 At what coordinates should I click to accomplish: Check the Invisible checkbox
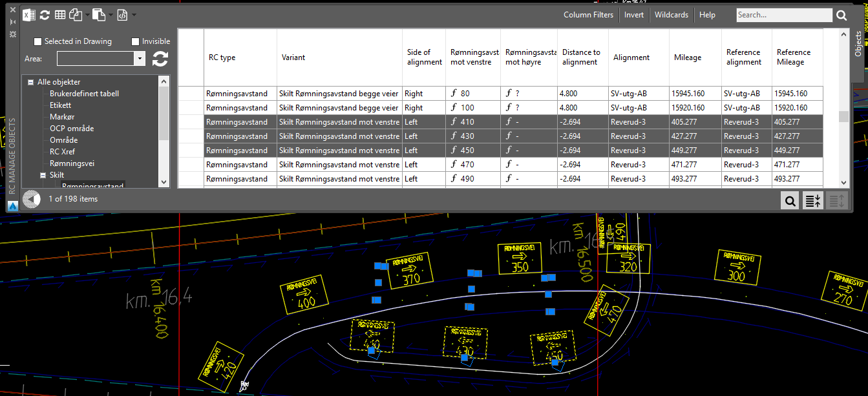tap(136, 41)
